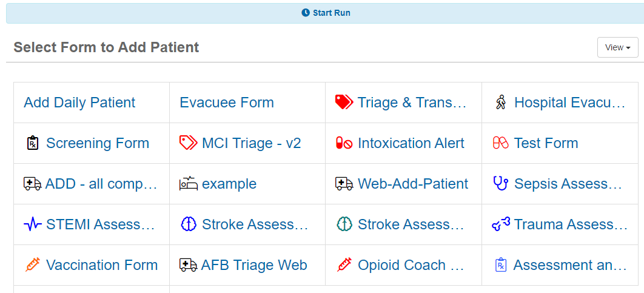Click the bone icon next to Trauma Assess…
Screen dimensions: 644x293
click(x=501, y=224)
